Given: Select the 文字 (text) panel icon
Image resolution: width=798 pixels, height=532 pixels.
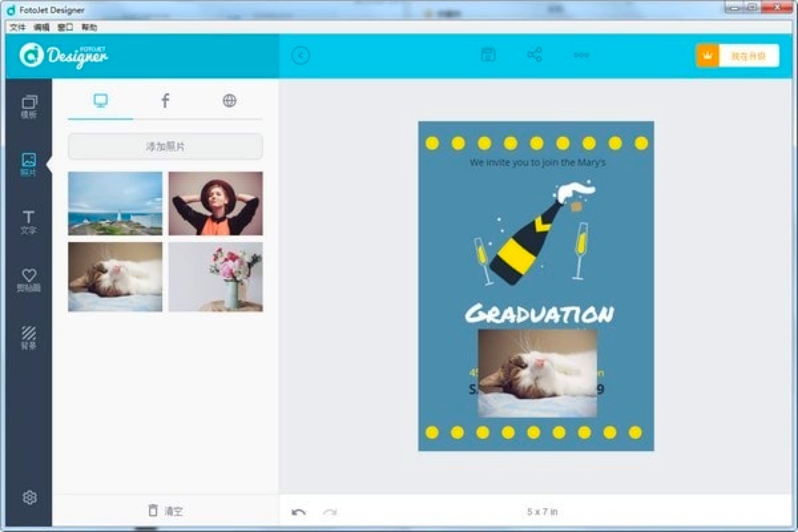Looking at the screenshot, I should coord(28,219).
